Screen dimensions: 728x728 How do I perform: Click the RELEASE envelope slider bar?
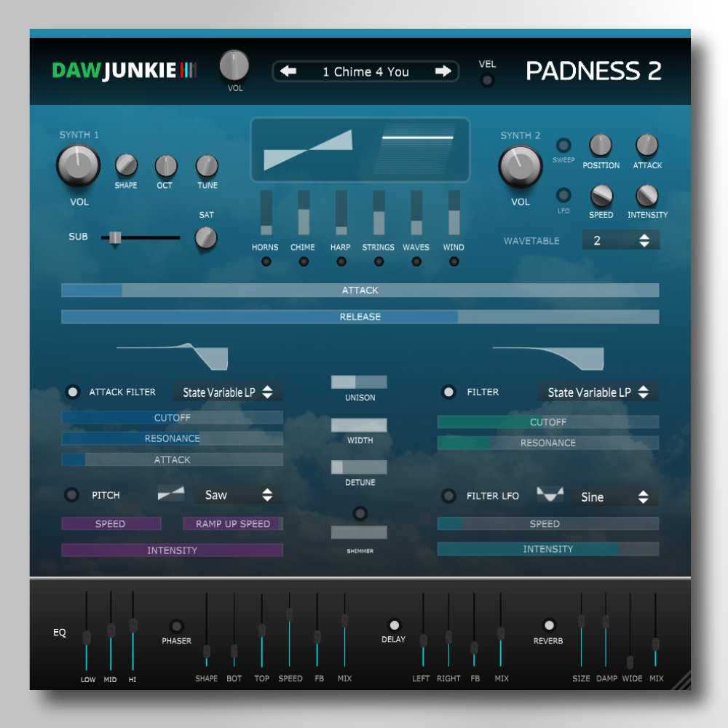(360, 317)
